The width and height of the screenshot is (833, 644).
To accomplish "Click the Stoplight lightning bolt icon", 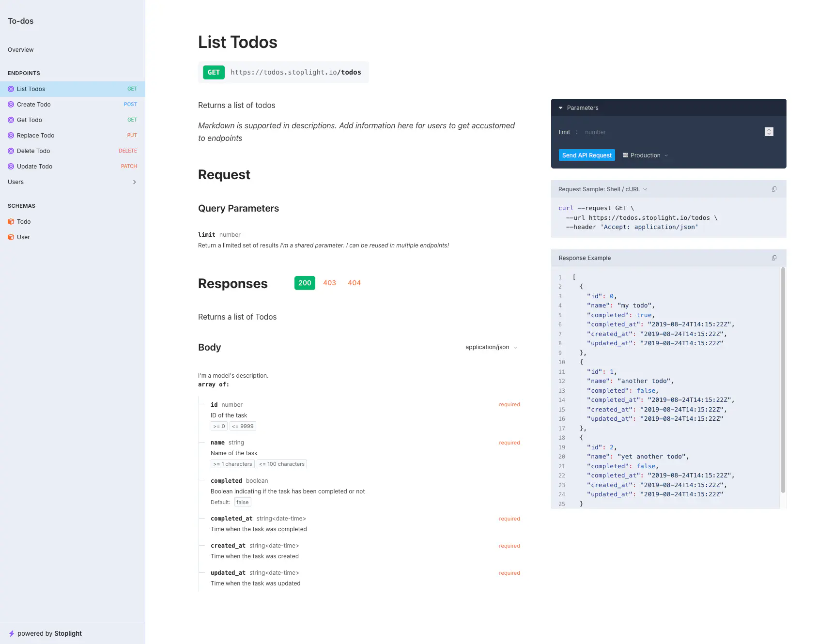I will click(x=12, y=633).
